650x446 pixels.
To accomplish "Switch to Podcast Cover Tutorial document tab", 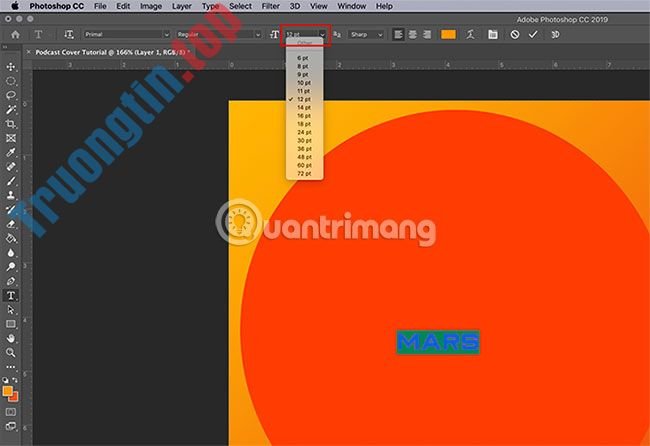I will pyautogui.click(x=112, y=52).
